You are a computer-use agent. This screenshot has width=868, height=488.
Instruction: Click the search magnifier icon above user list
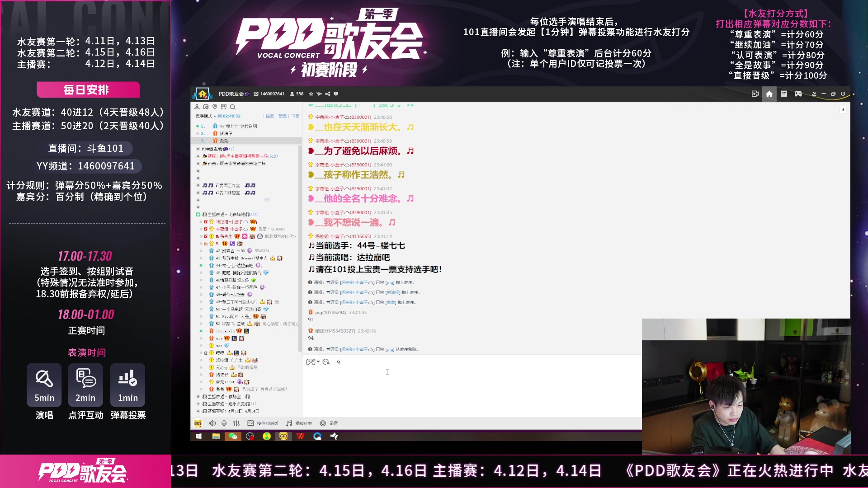(x=232, y=107)
